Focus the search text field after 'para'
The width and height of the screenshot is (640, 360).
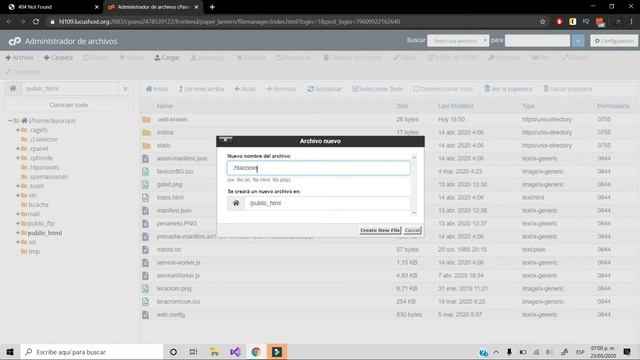click(537, 40)
